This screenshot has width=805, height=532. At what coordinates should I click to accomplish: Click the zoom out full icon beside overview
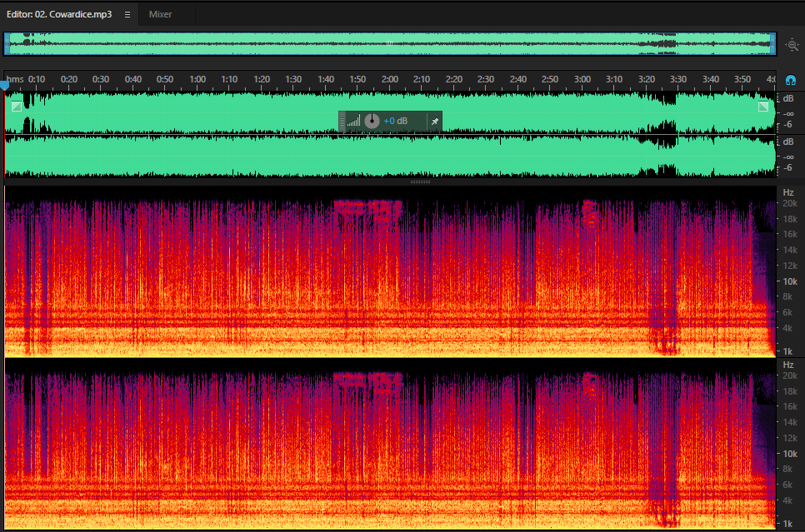coord(792,45)
